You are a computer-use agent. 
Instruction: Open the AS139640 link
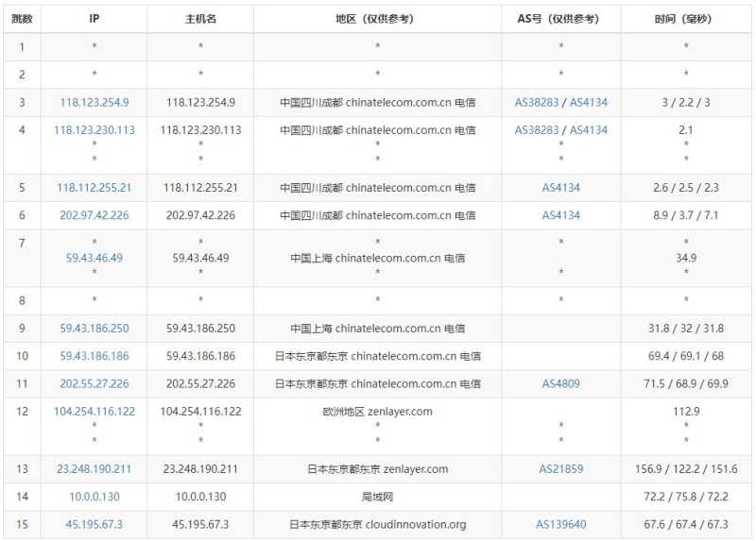[x=560, y=524]
